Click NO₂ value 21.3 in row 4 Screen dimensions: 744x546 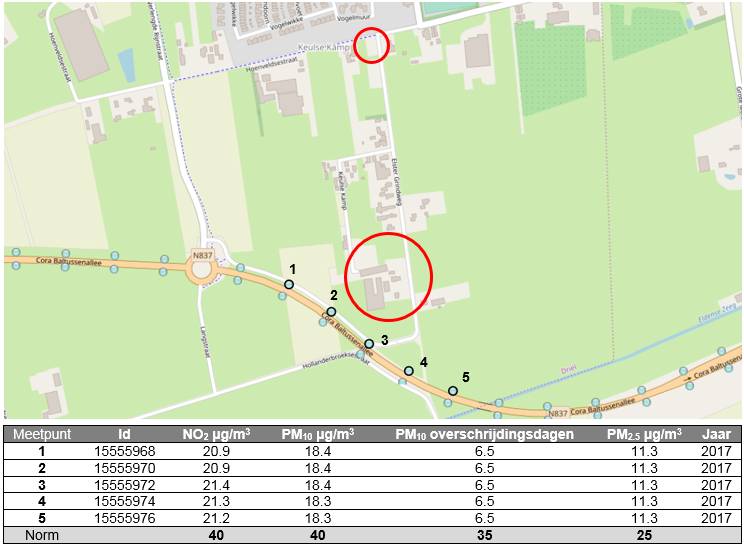216,501
